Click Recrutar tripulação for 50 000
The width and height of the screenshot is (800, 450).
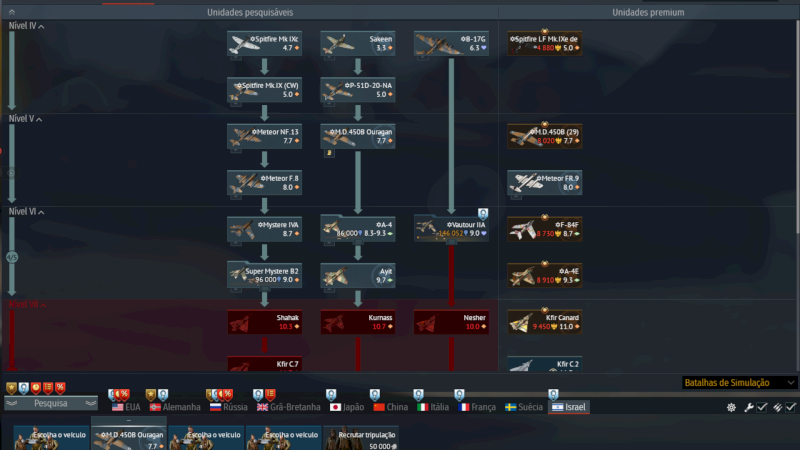click(361, 438)
